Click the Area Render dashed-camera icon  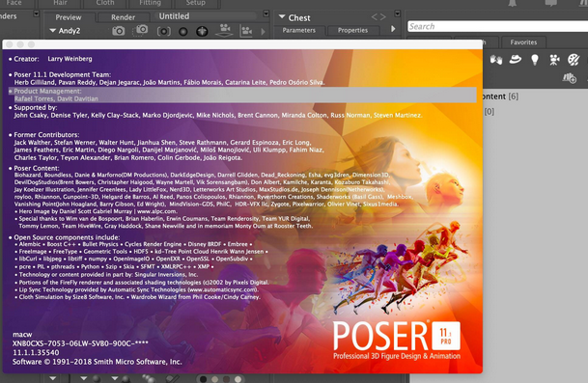click(x=141, y=30)
